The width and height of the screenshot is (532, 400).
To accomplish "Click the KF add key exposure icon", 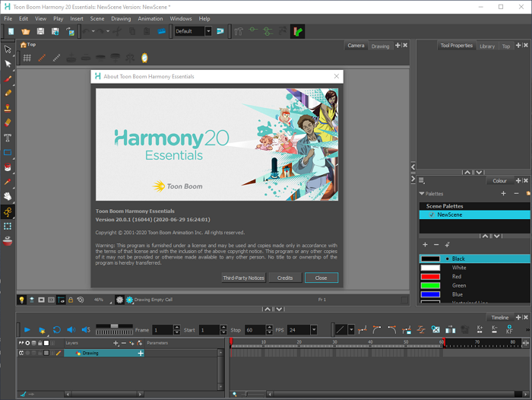I will 509,329.
